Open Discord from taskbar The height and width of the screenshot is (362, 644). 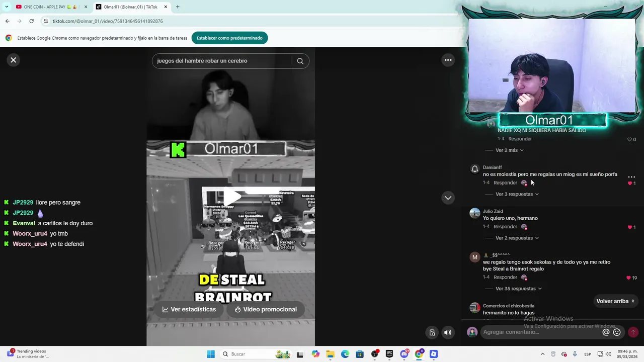[404, 354]
